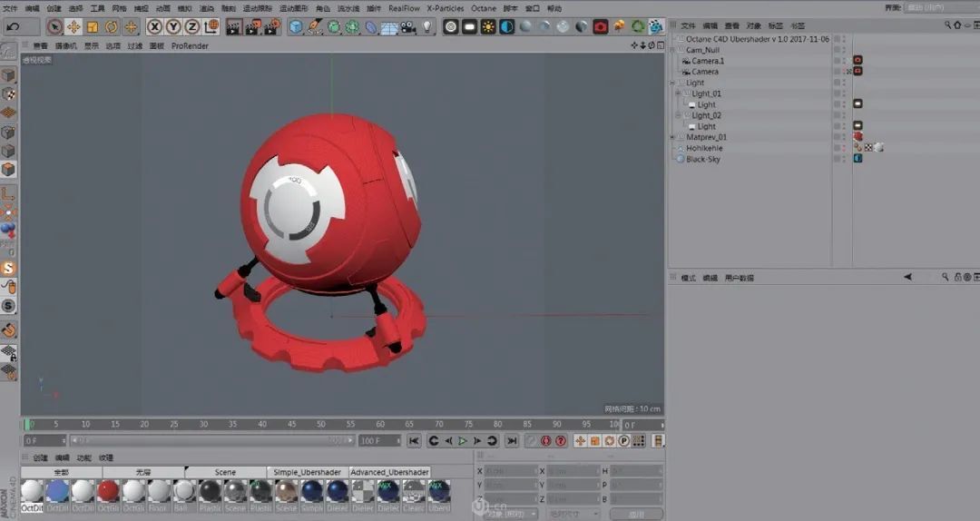Click frame 50 on the timeline ruler
Viewport: 980px width, 521px height.
click(320, 424)
